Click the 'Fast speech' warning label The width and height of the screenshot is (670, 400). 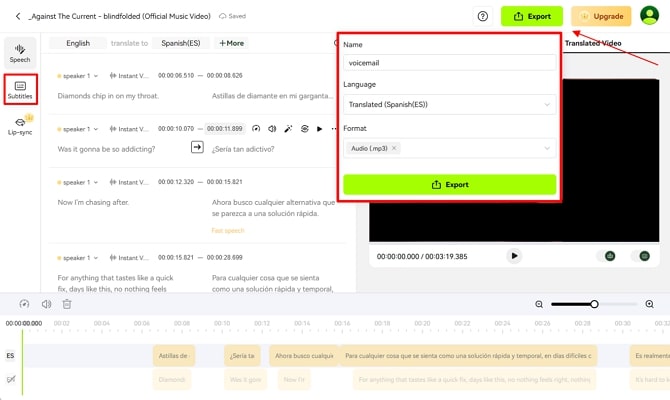(228, 231)
